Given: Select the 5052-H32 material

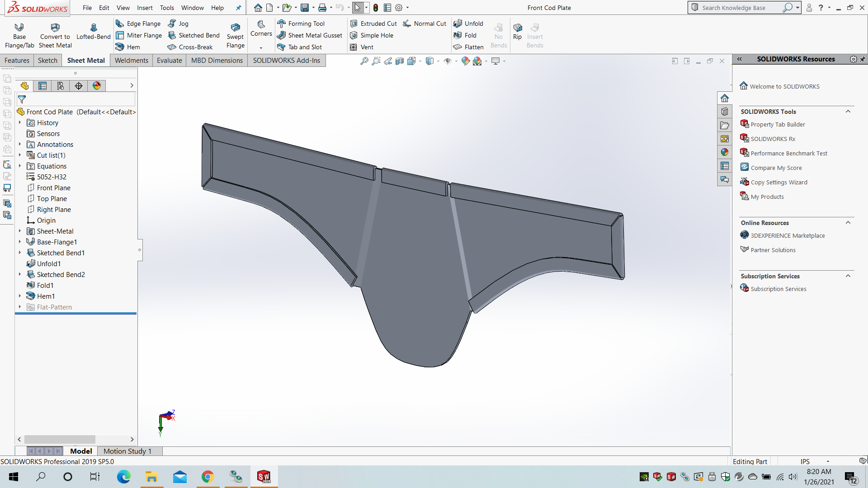Looking at the screenshot, I should click(x=47, y=177).
